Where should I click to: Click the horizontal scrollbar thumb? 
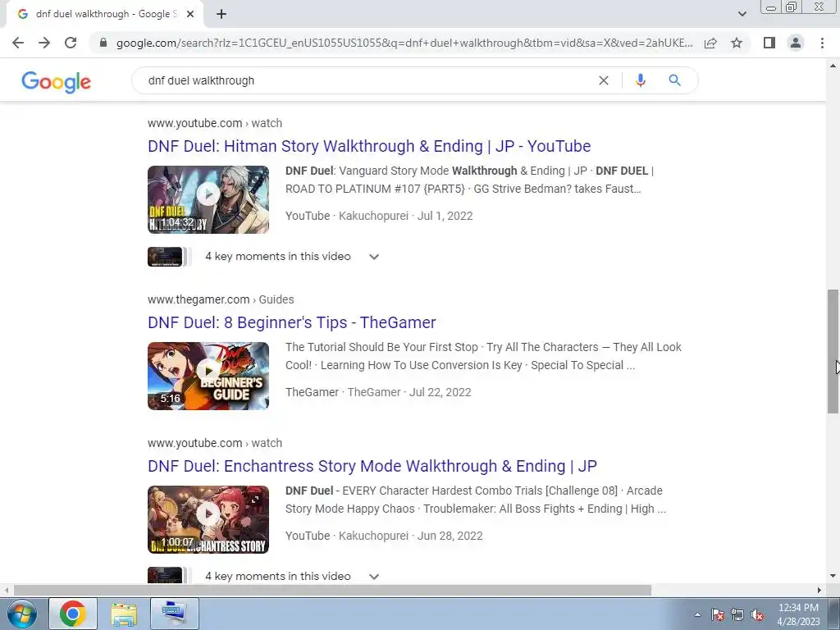[x=332, y=591]
